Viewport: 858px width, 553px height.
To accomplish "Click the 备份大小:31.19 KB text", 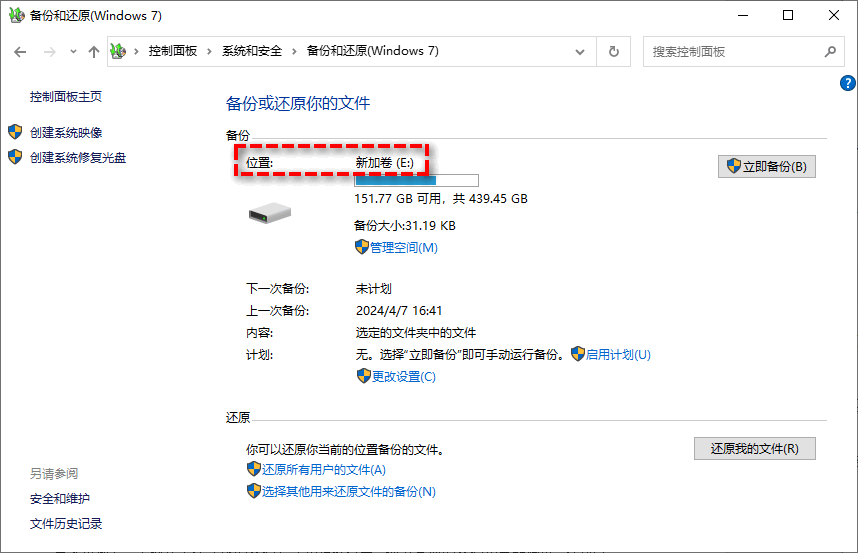I will pyautogui.click(x=405, y=225).
